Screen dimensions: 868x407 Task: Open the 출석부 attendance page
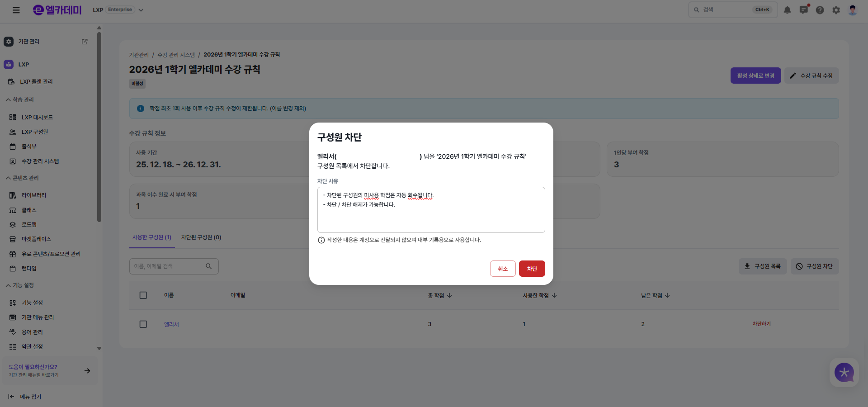pyautogui.click(x=28, y=146)
